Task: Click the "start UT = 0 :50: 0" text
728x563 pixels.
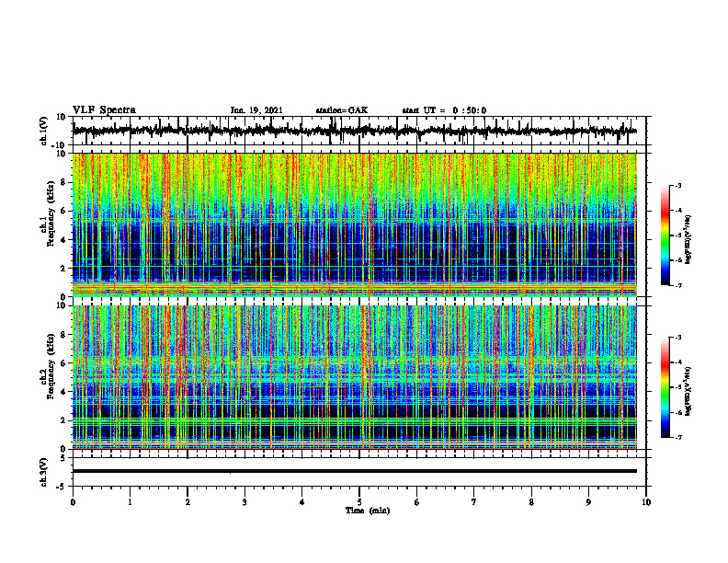Action: point(444,110)
